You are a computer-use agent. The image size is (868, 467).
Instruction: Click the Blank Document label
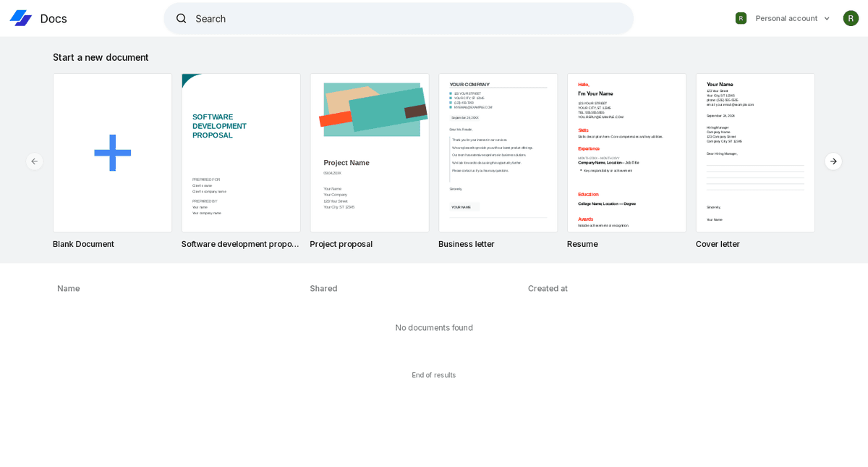pos(83,244)
